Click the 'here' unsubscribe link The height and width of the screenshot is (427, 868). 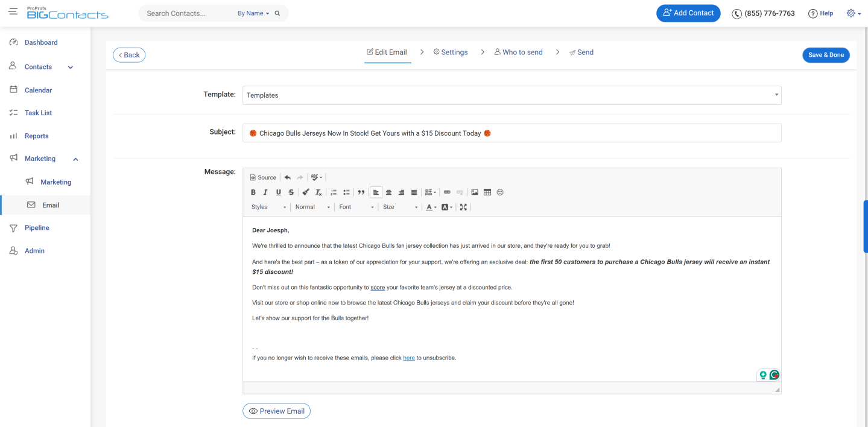point(409,358)
